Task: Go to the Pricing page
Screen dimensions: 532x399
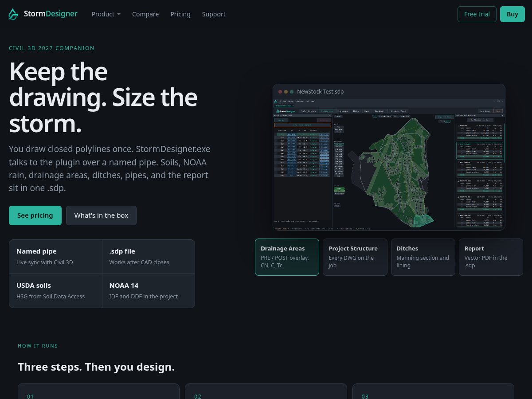Action: pyautogui.click(x=180, y=14)
